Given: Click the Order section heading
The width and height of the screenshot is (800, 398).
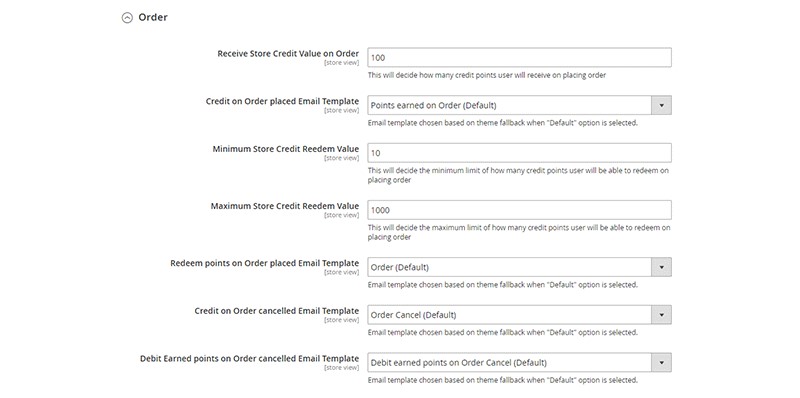Looking at the screenshot, I should (153, 17).
